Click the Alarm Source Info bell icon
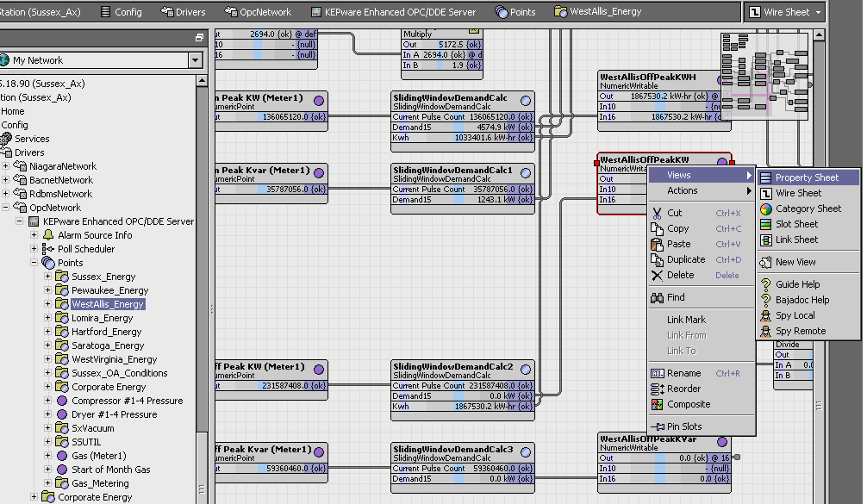 [x=48, y=235]
